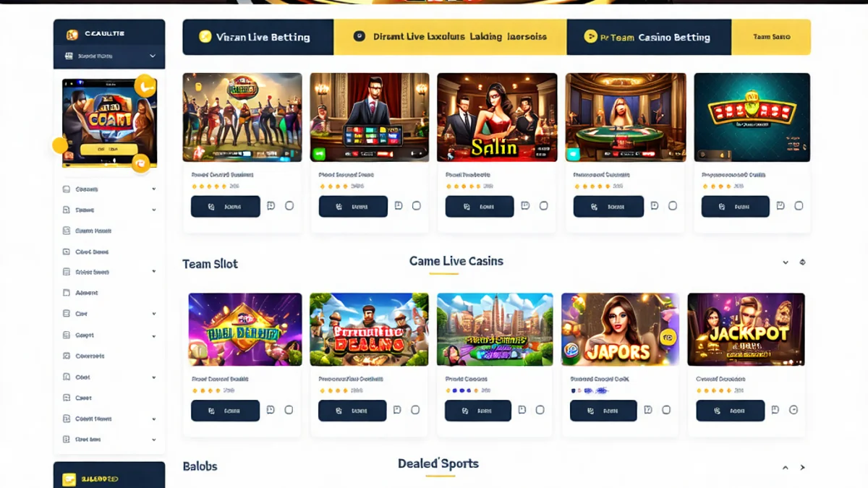Click the bookmark icon under the Japors game card
This screenshot has height=488, width=868.
648,410
